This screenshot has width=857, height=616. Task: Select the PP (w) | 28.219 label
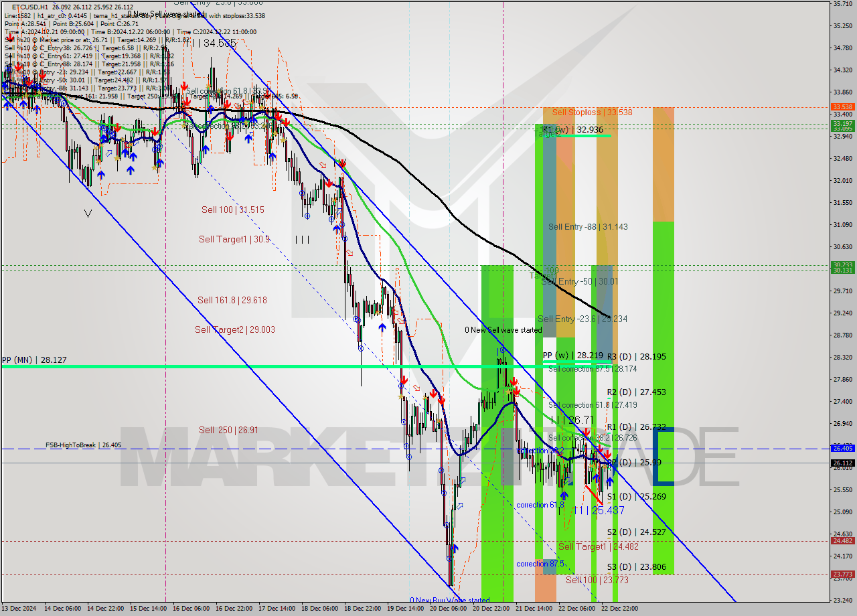point(573,356)
